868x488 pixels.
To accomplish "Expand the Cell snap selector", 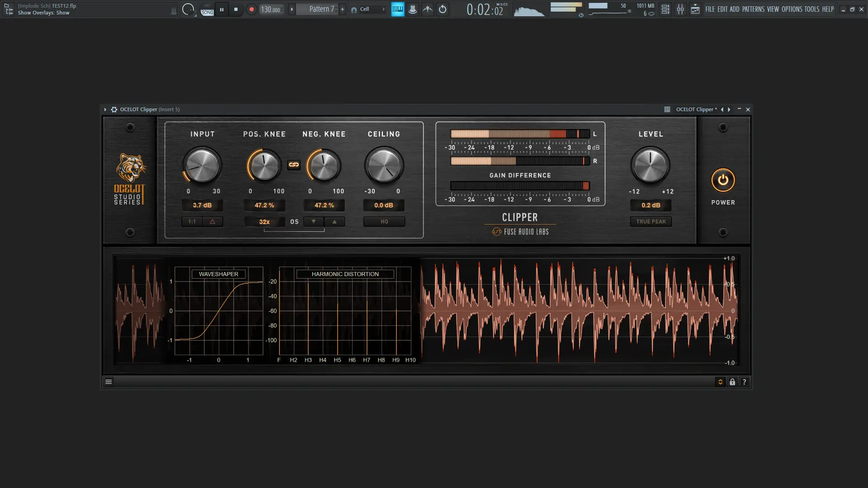I will (371, 9).
